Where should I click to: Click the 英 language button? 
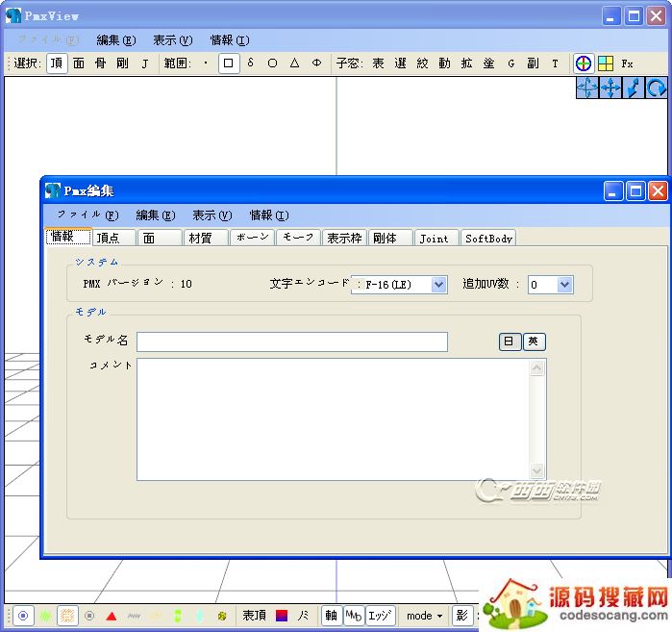(x=535, y=341)
